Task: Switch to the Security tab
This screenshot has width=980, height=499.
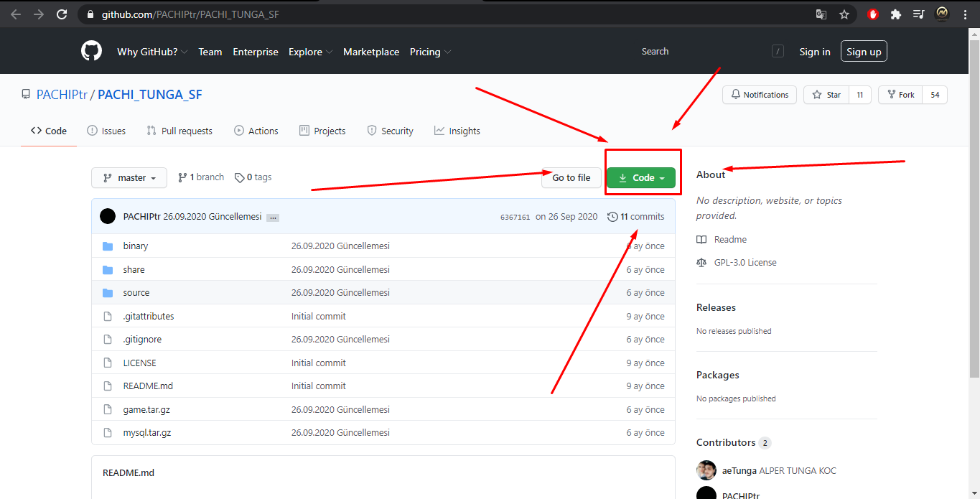Action: click(391, 131)
